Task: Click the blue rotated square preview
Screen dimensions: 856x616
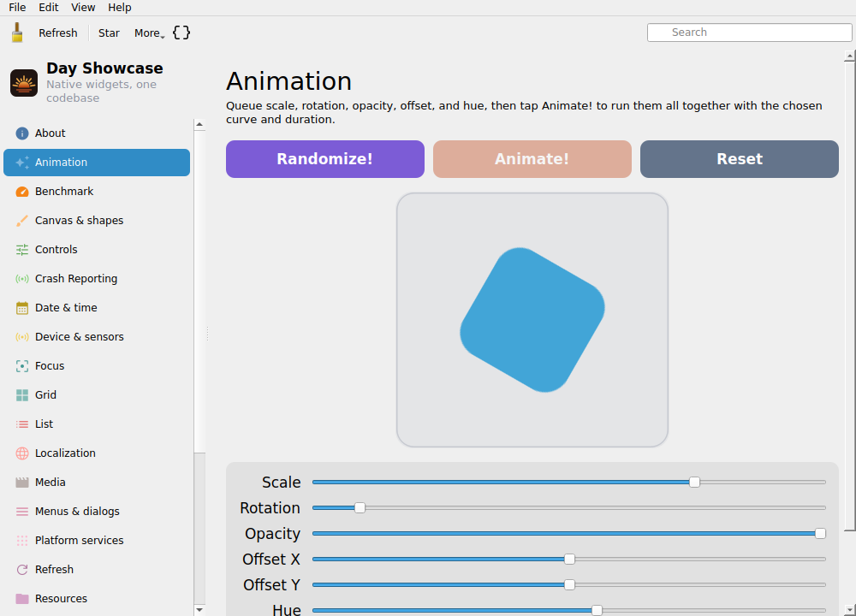Action: (x=532, y=320)
